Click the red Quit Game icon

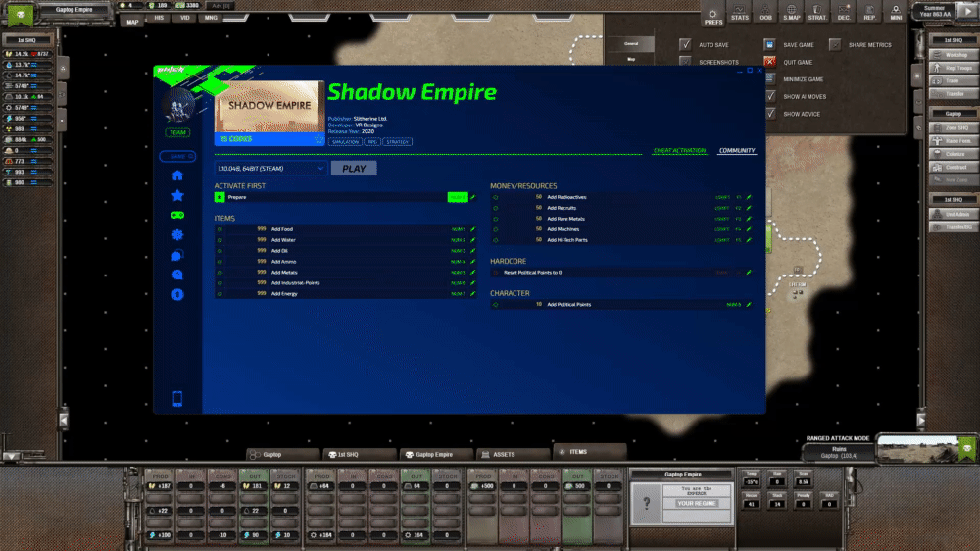(x=769, y=62)
